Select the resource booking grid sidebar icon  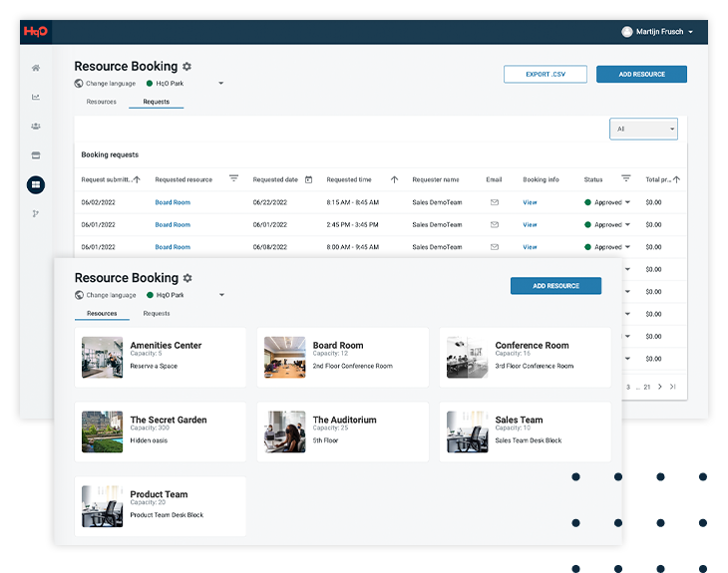tap(36, 184)
